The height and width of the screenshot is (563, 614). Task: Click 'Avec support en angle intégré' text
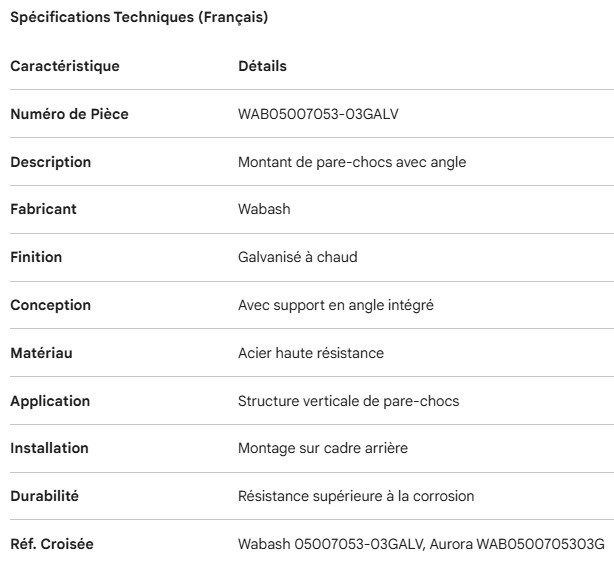[x=335, y=305]
